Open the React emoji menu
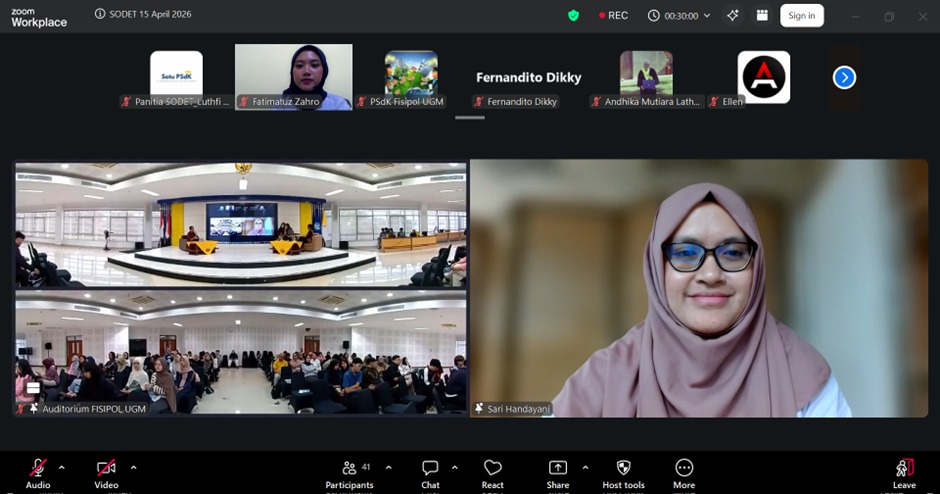 (x=492, y=470)
